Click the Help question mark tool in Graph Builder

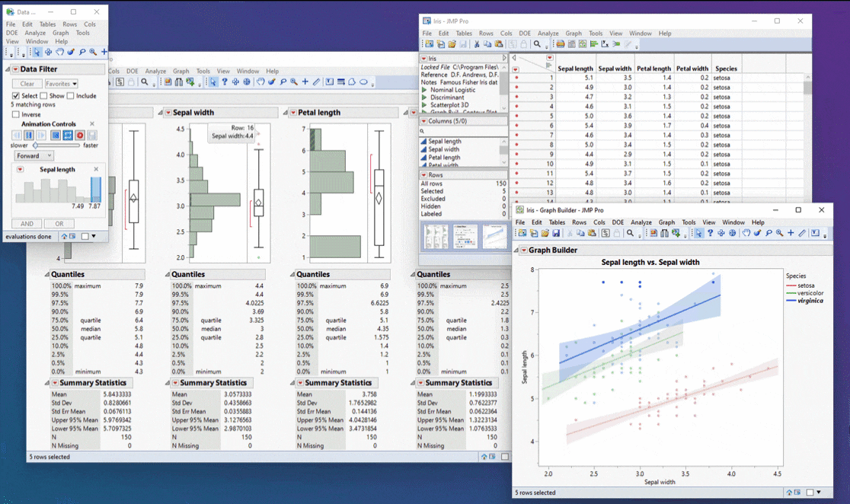pos(710,234)
